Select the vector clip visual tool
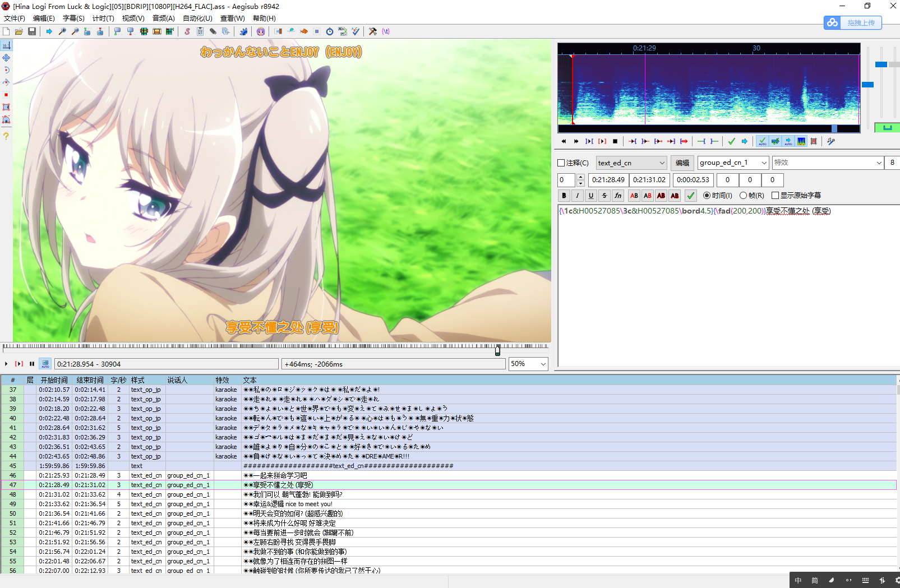900x588 pixels. (6, 119)
